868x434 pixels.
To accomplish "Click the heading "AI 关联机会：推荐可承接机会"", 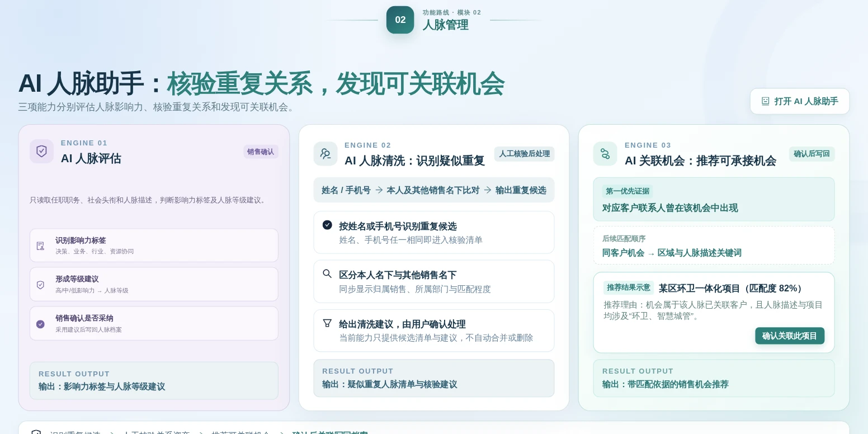I will [700, 161].
